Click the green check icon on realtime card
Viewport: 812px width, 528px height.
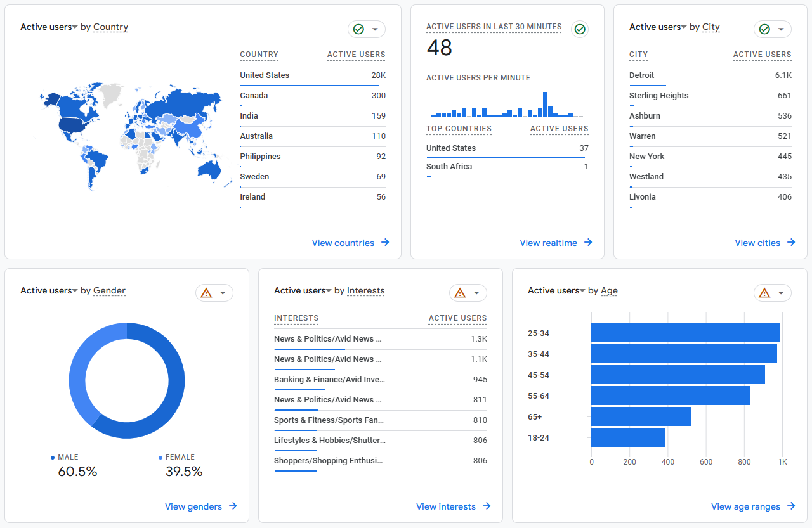point(579,29)
